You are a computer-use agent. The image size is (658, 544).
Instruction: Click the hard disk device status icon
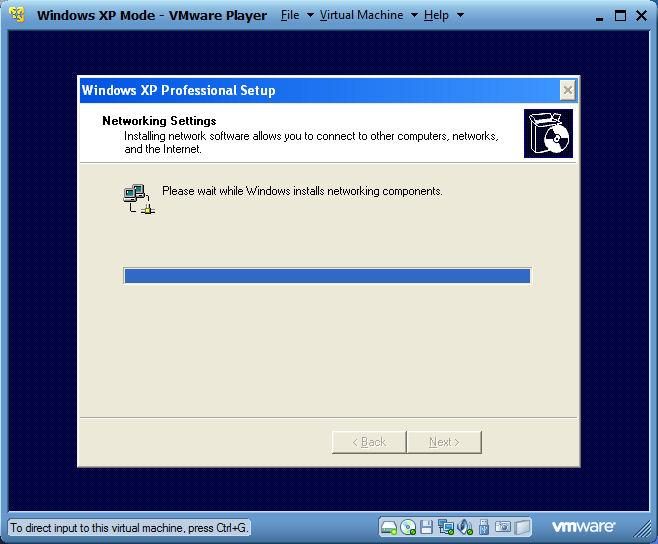pyautogui.click(x=389, y=527)
